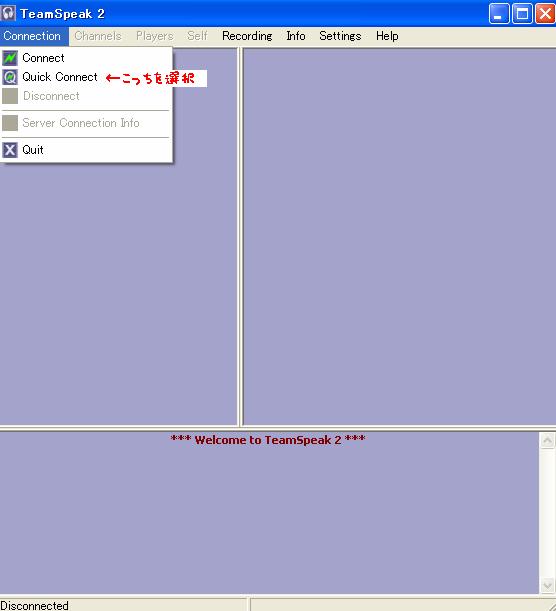556x611 pixels.
Task: Click the grayed Disconnect icon square
Action: (x=10, y=96)
